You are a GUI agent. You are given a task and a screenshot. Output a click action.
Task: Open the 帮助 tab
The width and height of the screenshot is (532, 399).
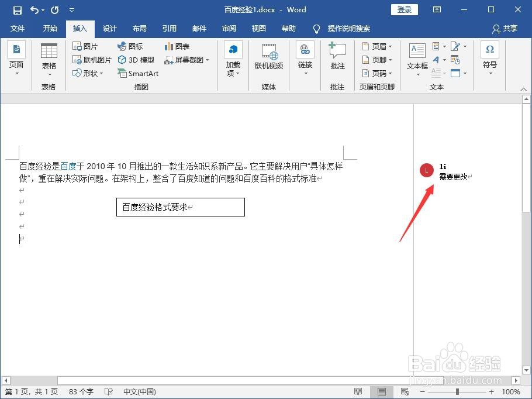[289, 29]
